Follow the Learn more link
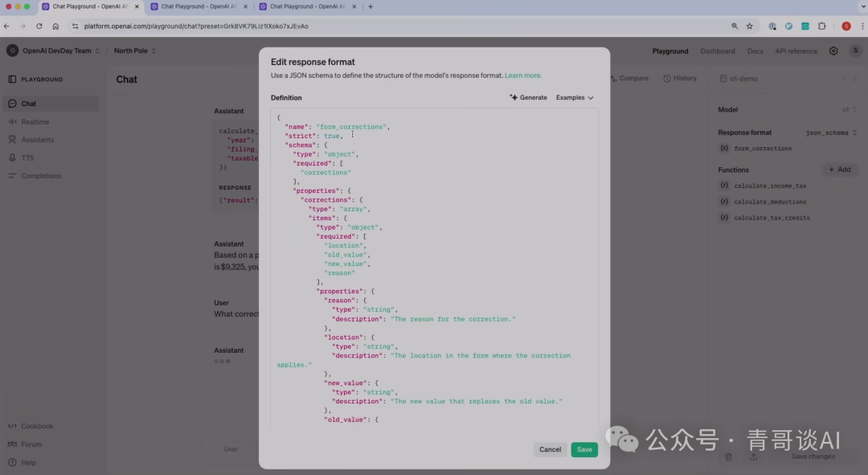The image size is (868, 475). coord(522,76)
